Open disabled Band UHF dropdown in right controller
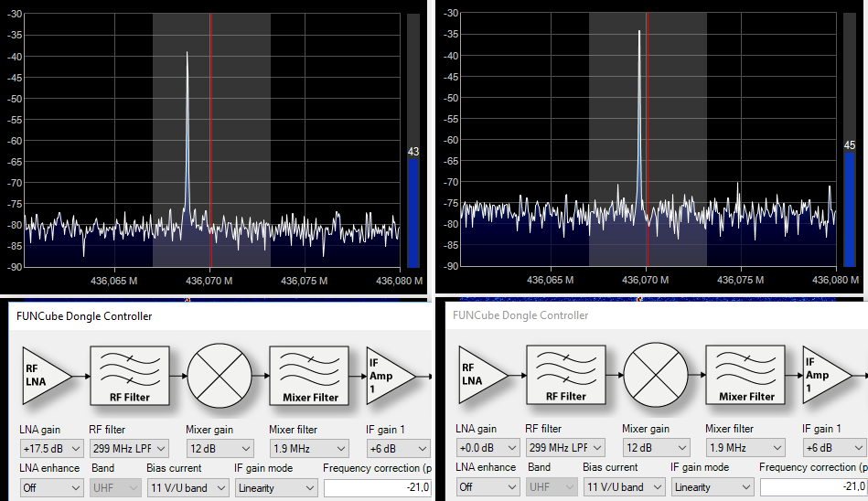 [x=552, y=486]
